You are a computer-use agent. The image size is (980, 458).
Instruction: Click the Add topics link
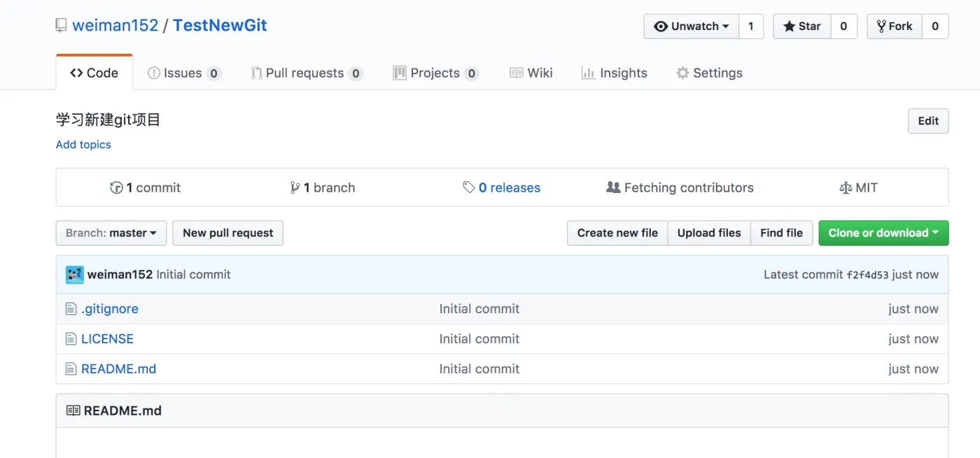click(x=83, y=145)
